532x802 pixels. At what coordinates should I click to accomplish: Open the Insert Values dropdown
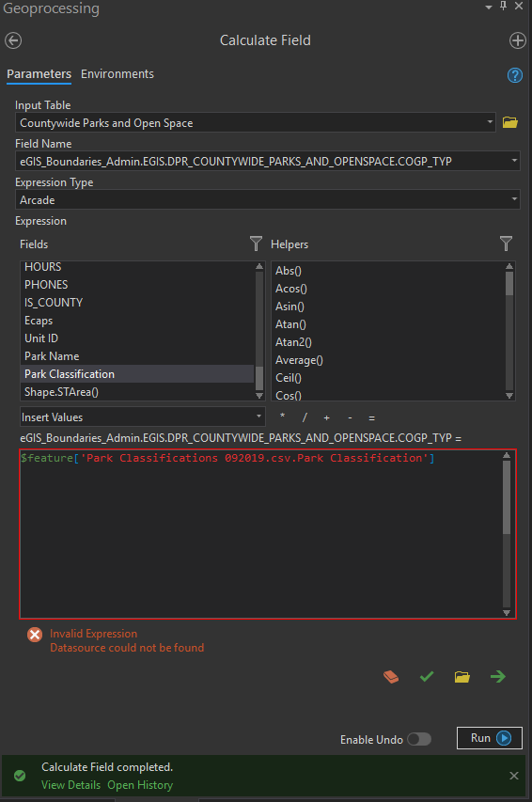[142, 417]
